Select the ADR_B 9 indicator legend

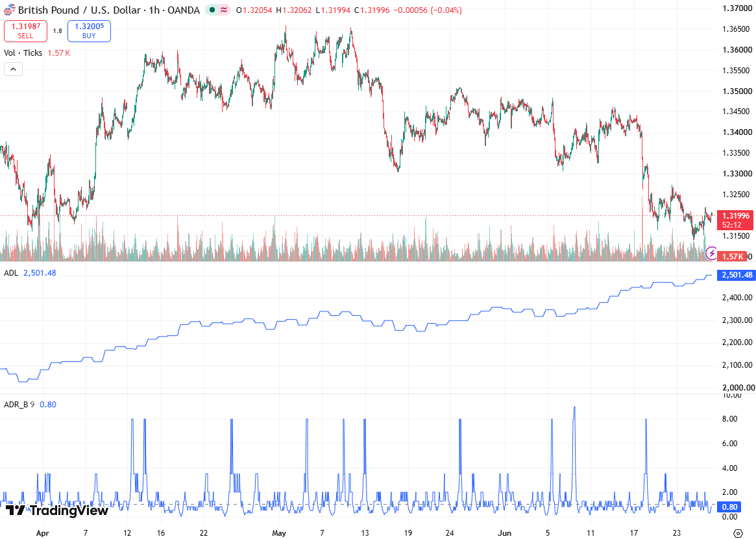tap(19, 405)
